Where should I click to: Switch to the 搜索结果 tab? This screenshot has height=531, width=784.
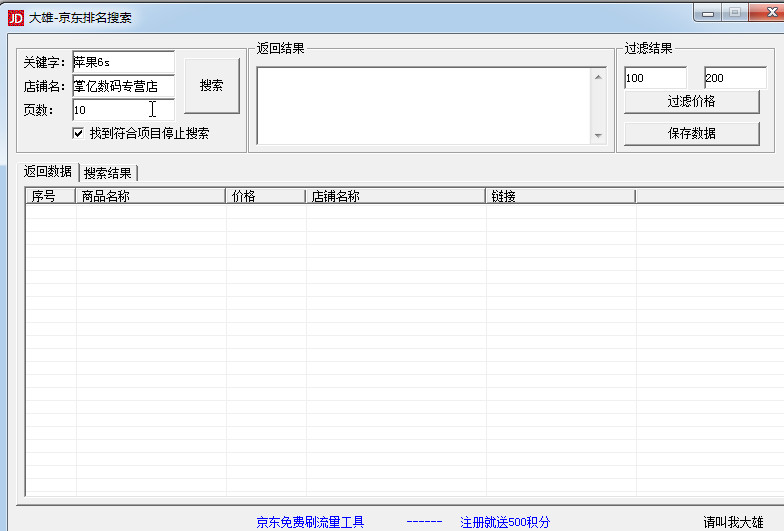click(x=108, y=173)
